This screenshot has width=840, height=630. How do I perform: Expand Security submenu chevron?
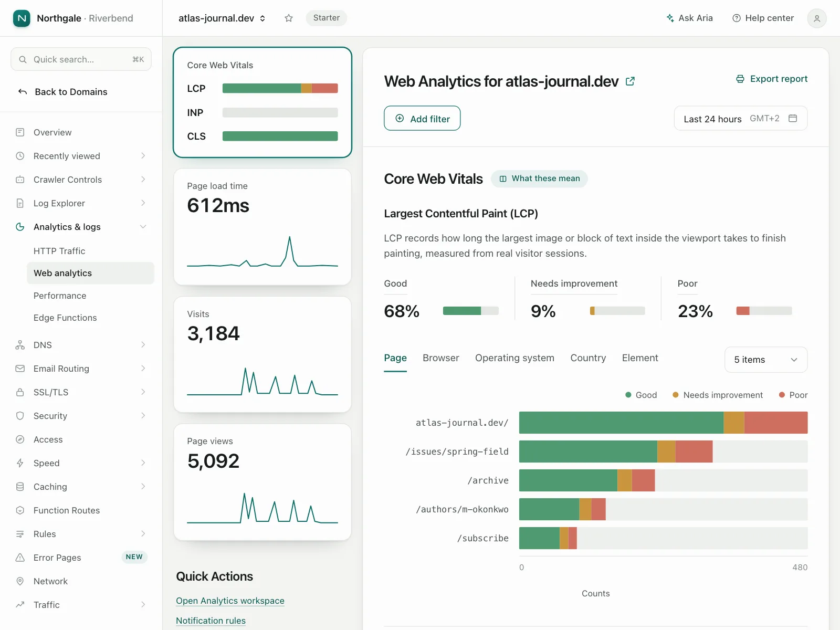pos(143,416)
